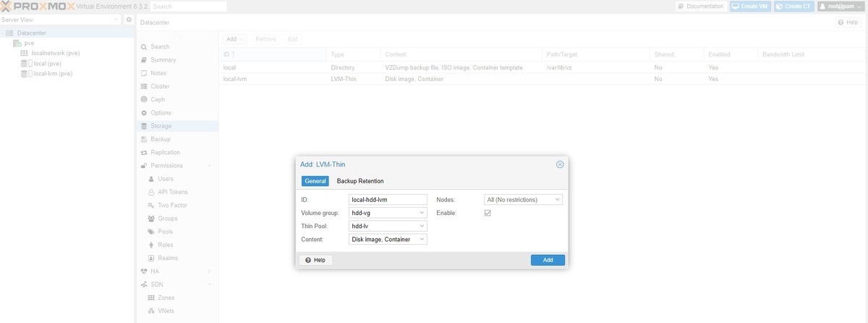This screenshot has height=323, width=868.
Task: Open the Search item in the side menu
Action: [160, 46]
